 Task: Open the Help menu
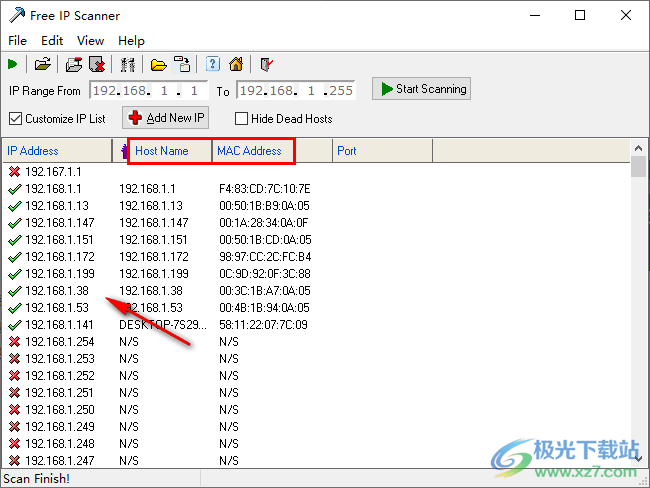tap(131, 41)
